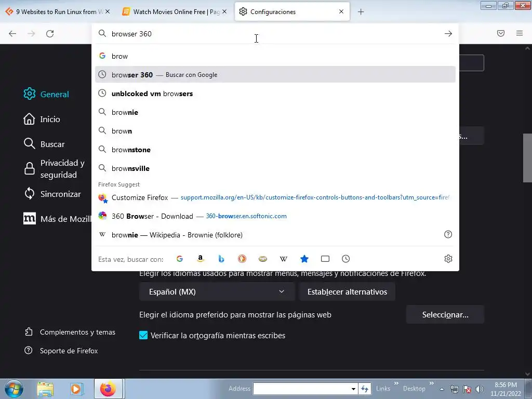
Task: Search this time with Wikipedia icon
Action: tap(283, 259)
